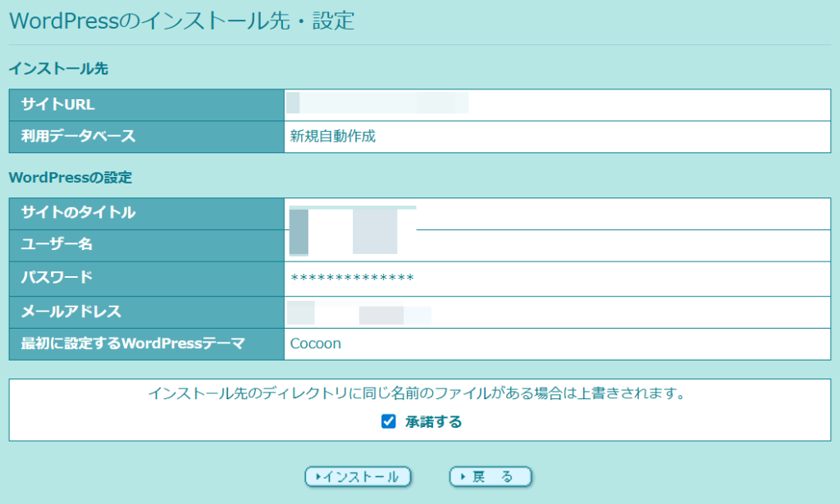Click the サイトのタイトル row label
The width and height of the screenshot is (840, 504).
79,213
